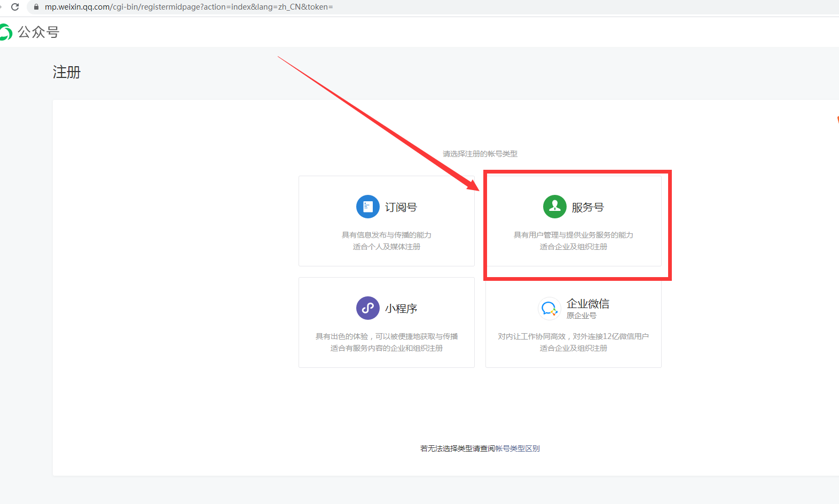The image size is (839, 504).
Task: Click text 具有出色的体验，可以被便捷地获取与传播
Action: tap(387, 336)
